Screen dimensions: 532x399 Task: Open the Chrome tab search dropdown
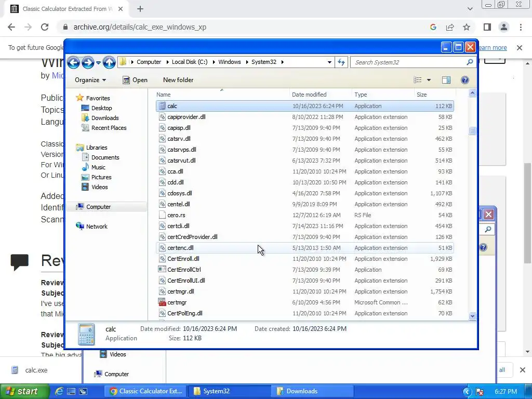tap(470, 9)
